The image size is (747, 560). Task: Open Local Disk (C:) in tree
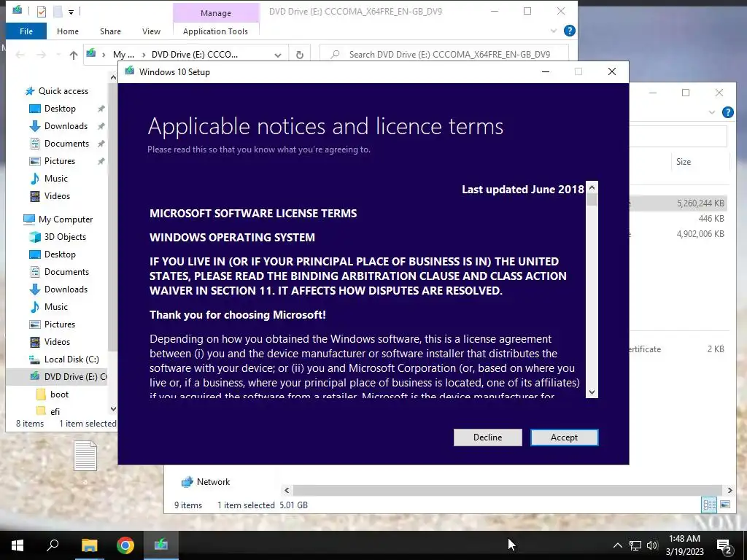pyautogui.click(x=71, y=359)
